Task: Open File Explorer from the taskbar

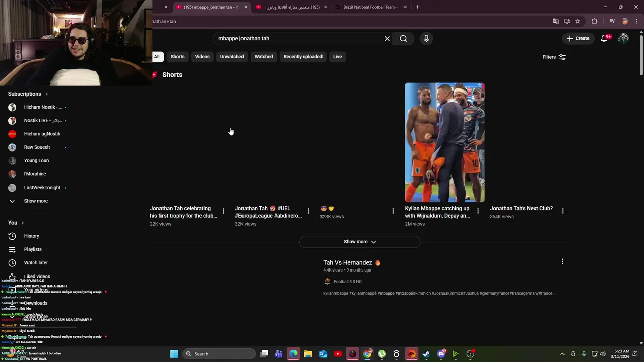Action: (308, 354)
